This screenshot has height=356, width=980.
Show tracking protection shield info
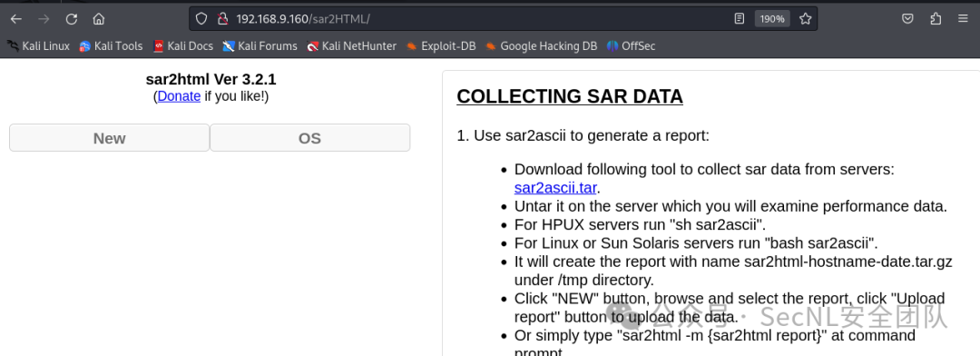point(201,19)
